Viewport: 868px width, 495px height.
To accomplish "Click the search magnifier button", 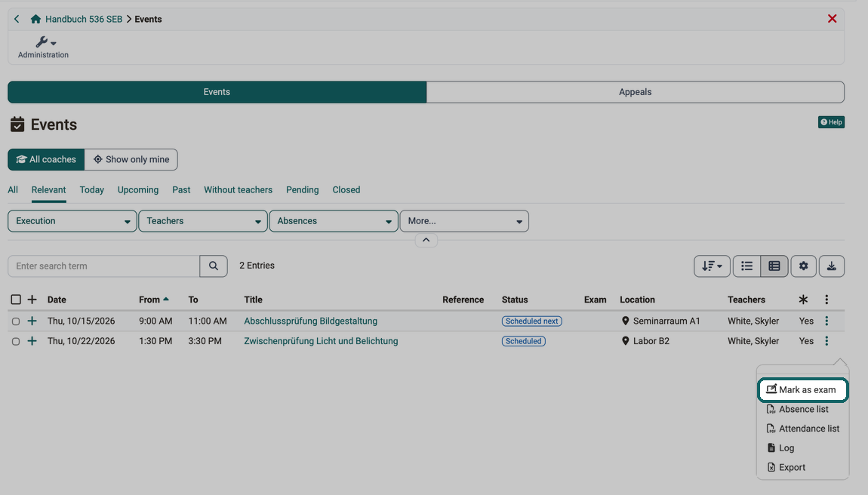I will coord(213,266).
